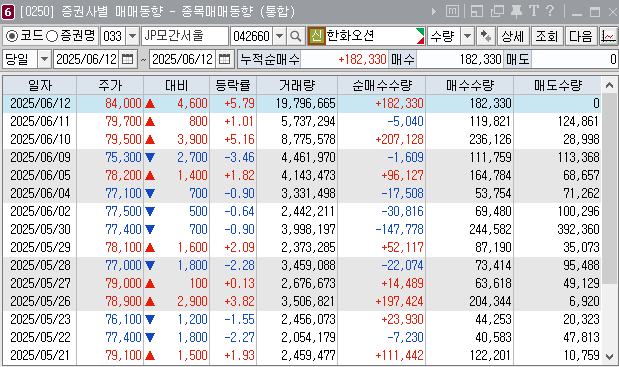Click price 75,300 on 2025/06/09
The height and width of the screenshot is (367, 619).
(x=123, y=157)
